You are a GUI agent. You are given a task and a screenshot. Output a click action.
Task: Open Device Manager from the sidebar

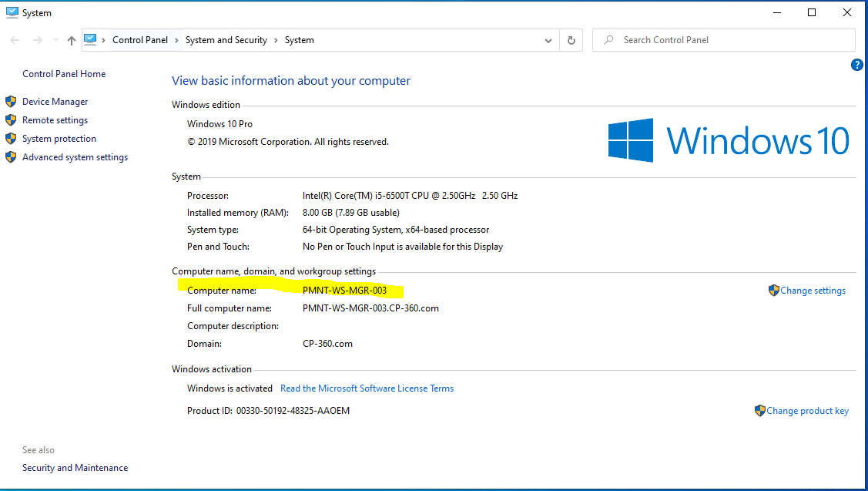(x=55, y=101)
